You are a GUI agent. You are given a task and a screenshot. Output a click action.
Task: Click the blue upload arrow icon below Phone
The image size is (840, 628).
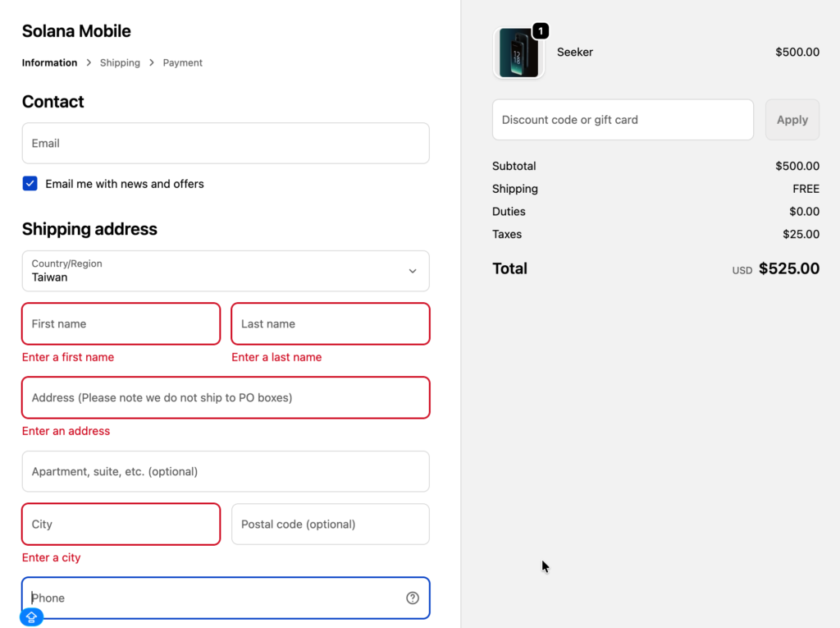point(31,617)
